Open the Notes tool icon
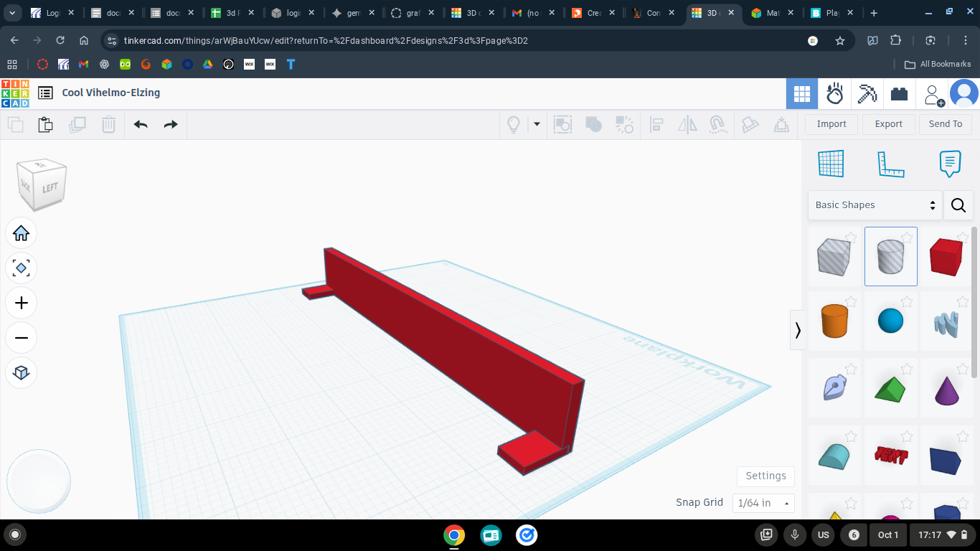The image size is (980, 551). point(950,164)
